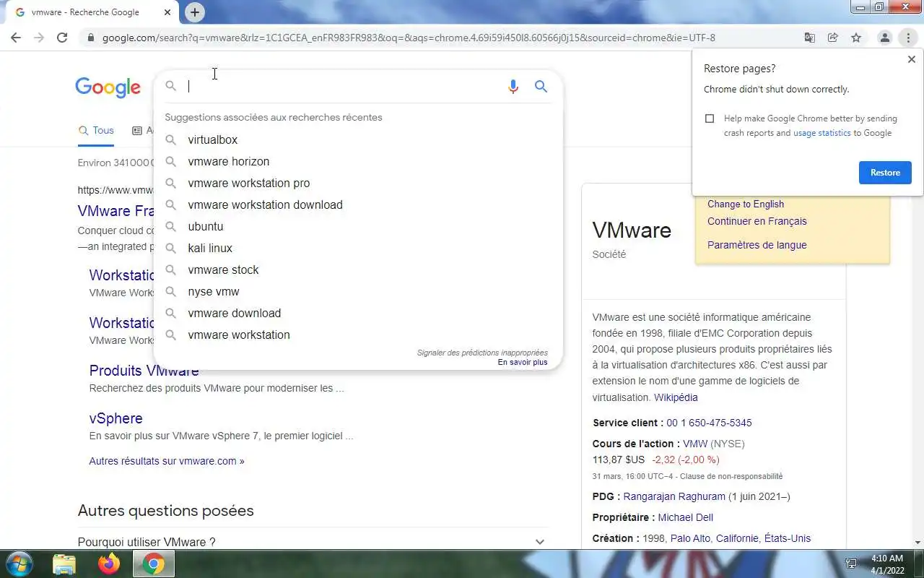Open 'Paramètres de langue' link

757,245
